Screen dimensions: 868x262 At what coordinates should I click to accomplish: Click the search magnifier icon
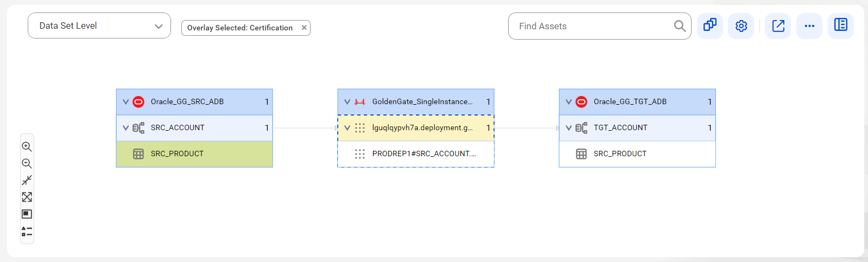pos(679,26)
